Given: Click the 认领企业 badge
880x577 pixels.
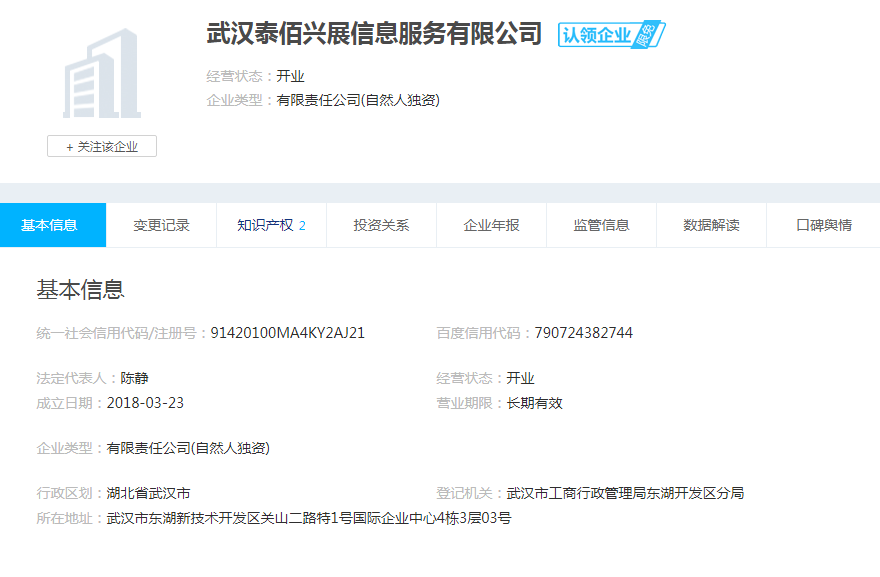Looking at the screenshot, I should coord(611,35).
